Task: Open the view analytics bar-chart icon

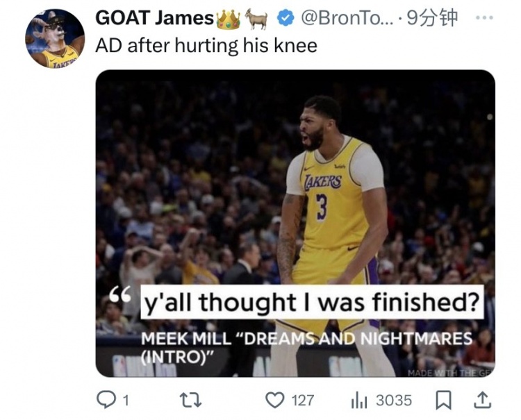Action: [x=359, y=400]
